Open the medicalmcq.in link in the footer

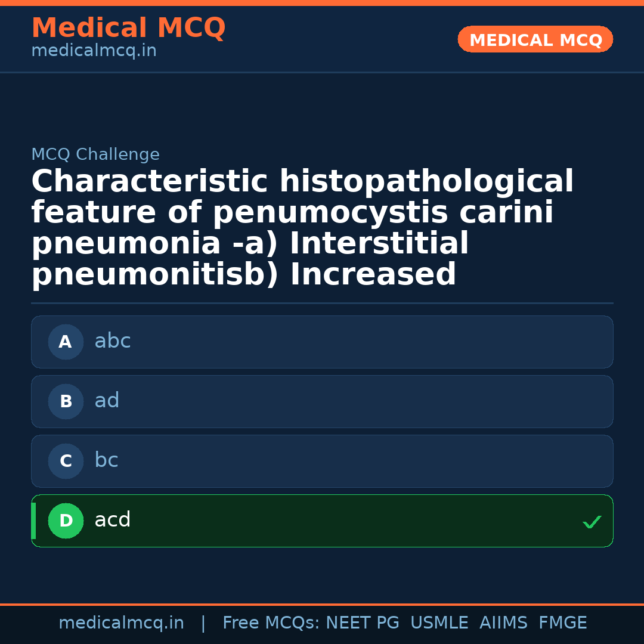point(121,623)
